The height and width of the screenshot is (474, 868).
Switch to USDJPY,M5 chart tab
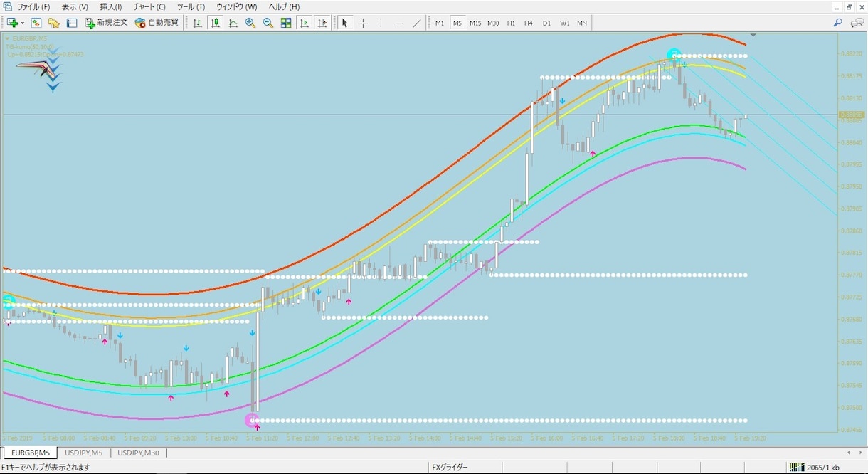point(83,453)
